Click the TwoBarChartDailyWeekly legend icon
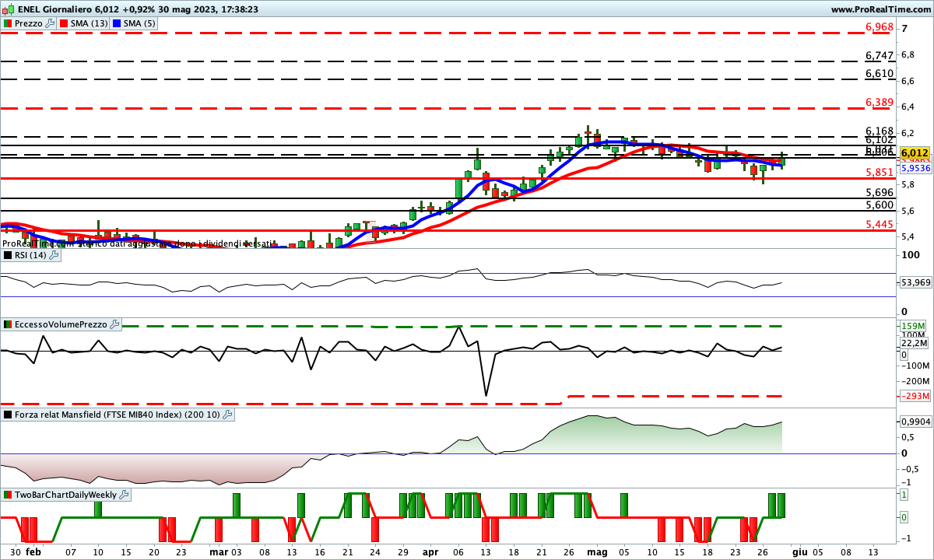The image size is (934, 560). point(8,495)
